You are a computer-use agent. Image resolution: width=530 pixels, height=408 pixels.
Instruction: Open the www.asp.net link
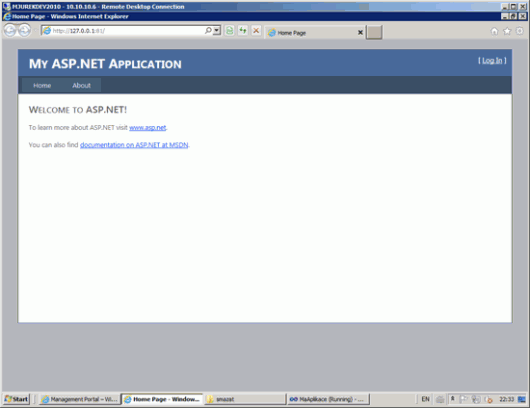tap(148, 127)
